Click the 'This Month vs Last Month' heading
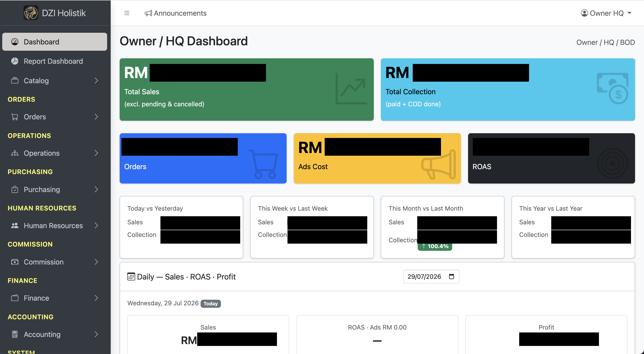 [426, 208]
